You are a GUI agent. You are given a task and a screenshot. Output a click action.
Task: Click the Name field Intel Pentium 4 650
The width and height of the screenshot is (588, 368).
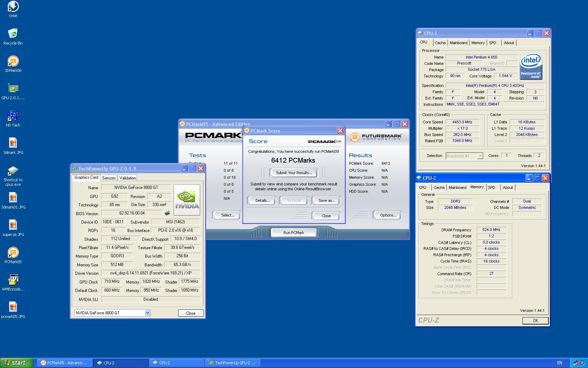481,57
